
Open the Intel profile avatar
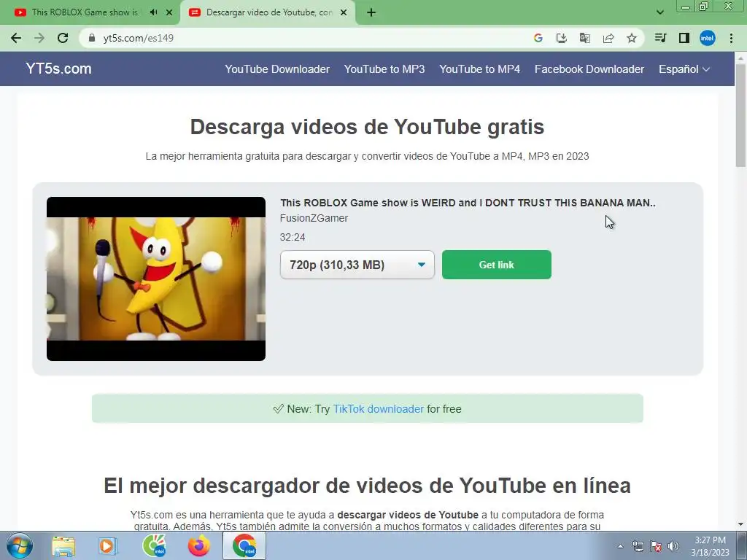coord(708,38)
